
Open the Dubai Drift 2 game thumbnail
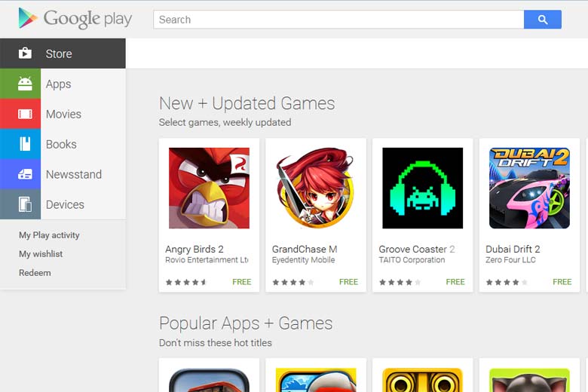[529, 188]
